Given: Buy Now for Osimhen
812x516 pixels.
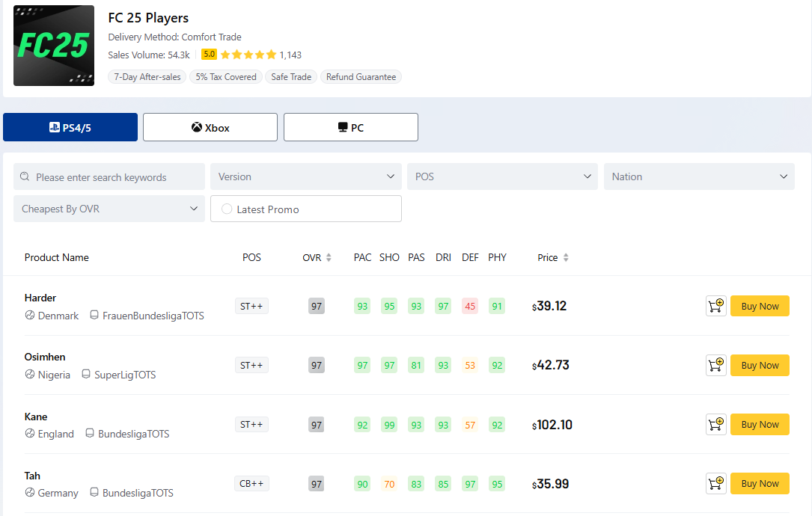Looking at the screenshot, I should click(760, 365).
